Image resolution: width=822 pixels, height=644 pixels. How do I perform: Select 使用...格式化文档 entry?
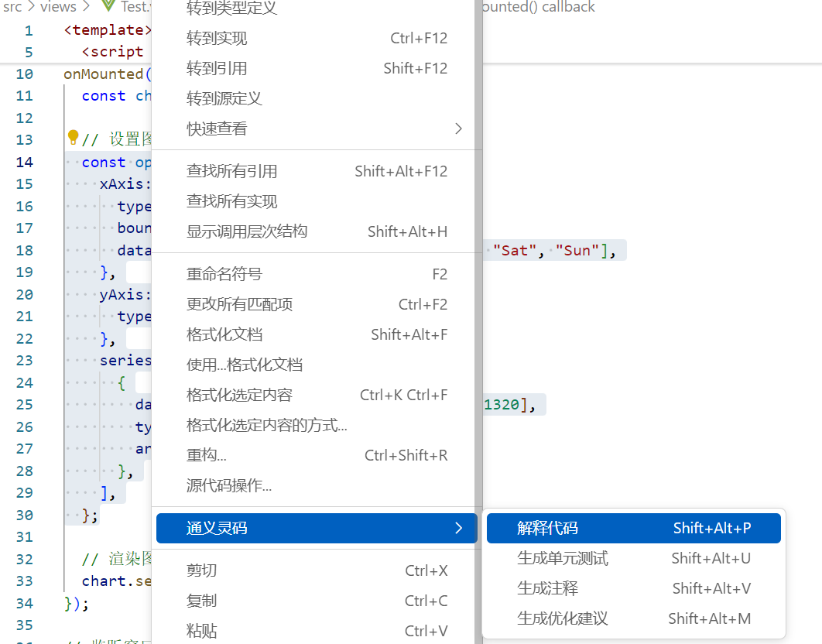317,365
